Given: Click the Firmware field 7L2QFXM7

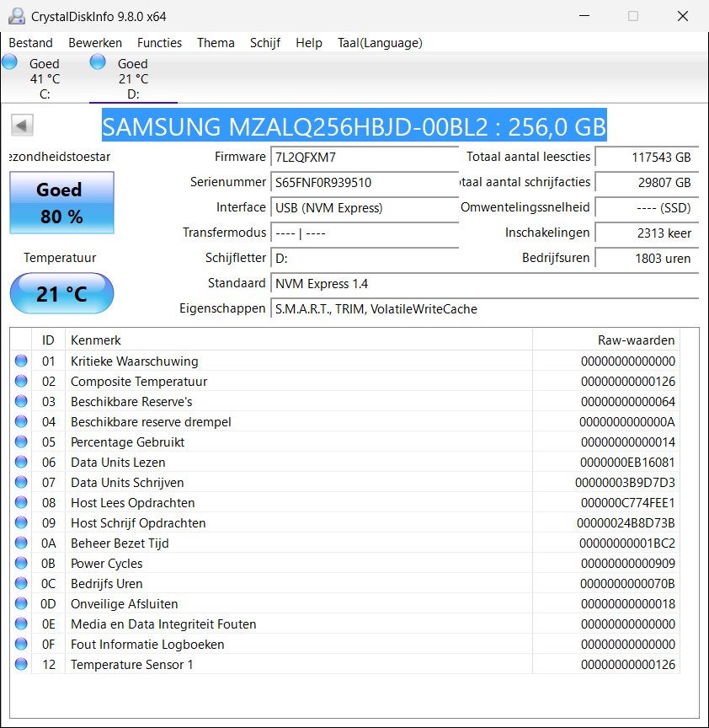Looking at the screenshot, I should click(365, 157).
